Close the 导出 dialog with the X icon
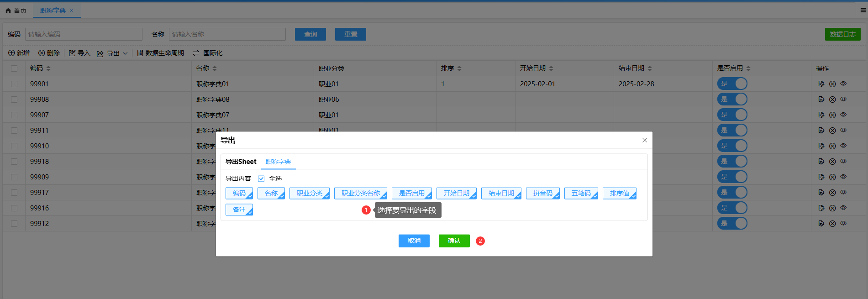The image size is (868, 299). pyautogui.click(x=644, y=140)
